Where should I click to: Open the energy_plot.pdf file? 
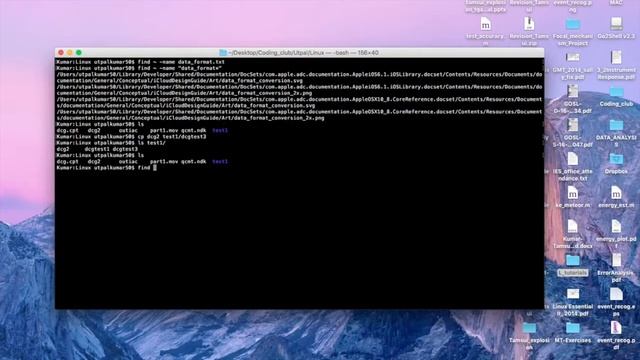click(x=616, y=227)
